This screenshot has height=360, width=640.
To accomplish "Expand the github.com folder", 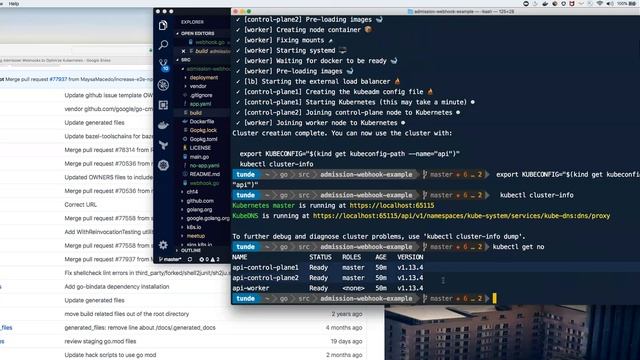I will pos(200,201).
